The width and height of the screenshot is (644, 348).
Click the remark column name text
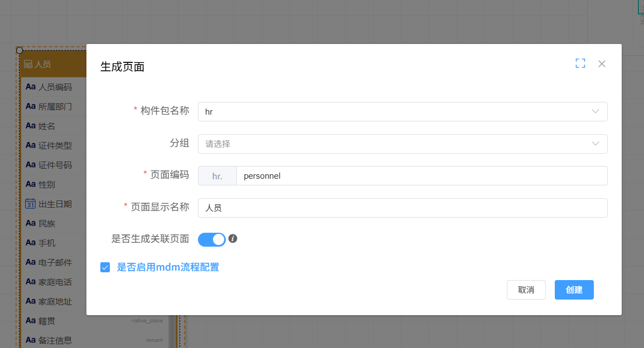tap(154, 340)
